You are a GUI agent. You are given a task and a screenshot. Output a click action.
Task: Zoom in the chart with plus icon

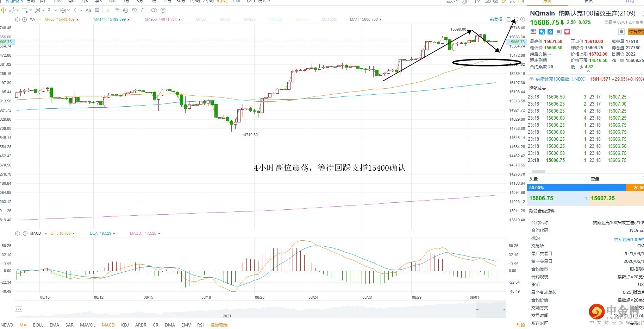point(523,19)
